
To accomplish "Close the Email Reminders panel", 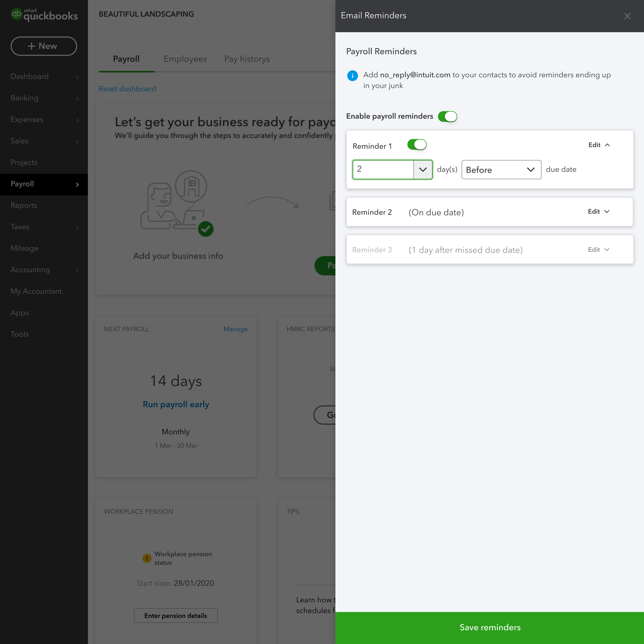I will (627, 16).
